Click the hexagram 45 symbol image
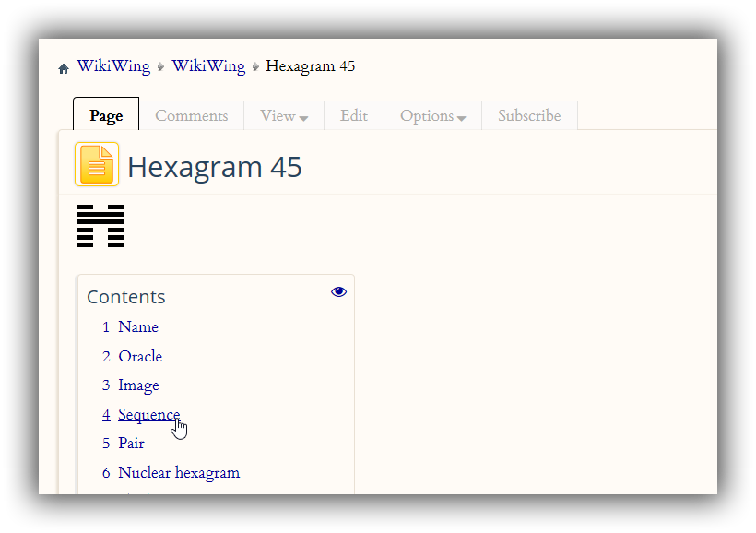The width and height of the screenshot is (756, 533). [x=100, y=227]
